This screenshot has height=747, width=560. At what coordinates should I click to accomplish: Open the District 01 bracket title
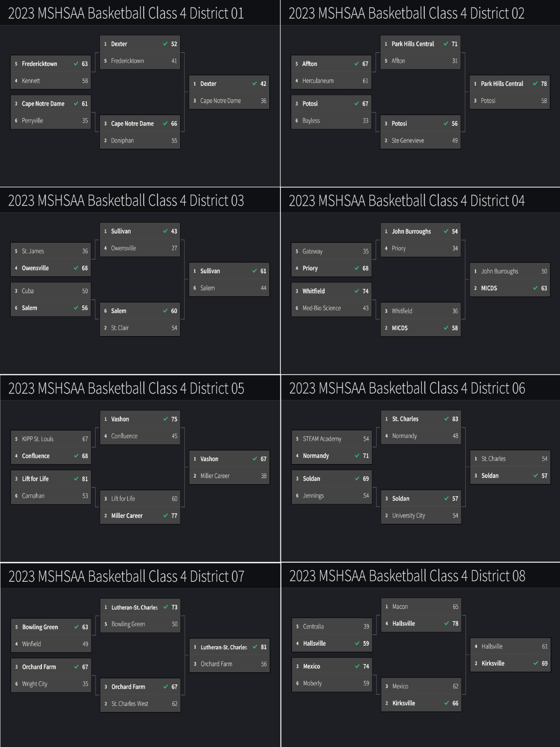(126, 13)
